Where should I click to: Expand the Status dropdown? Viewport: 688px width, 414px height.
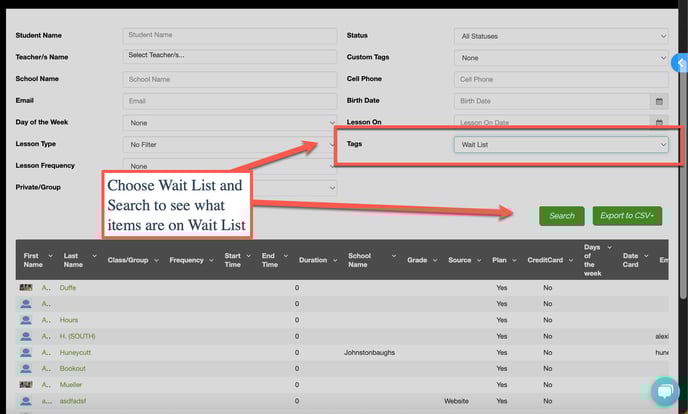[560, 36]
